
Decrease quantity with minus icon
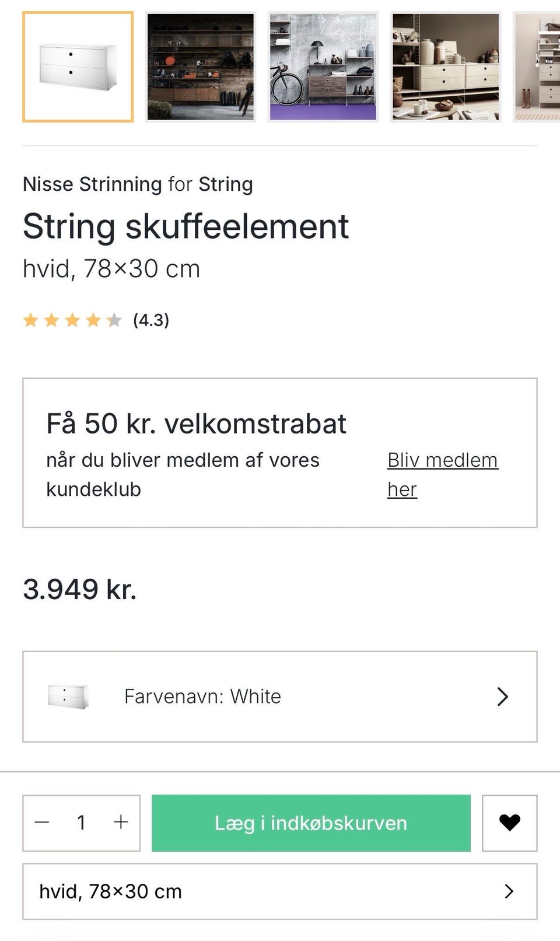click(x=42, y=823)
